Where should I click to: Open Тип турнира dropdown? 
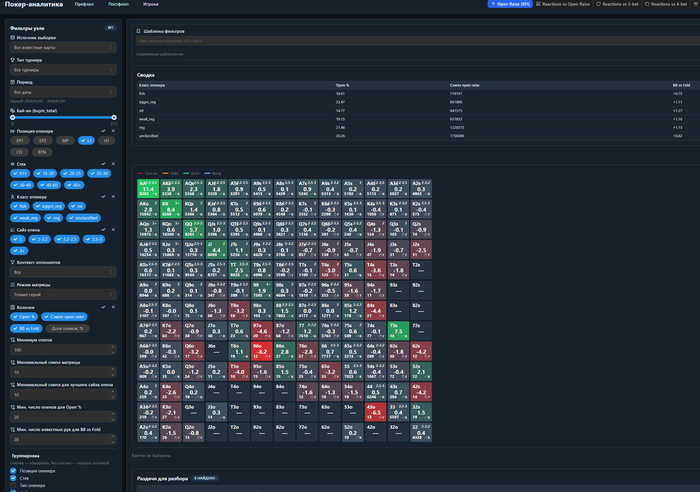click(63, 70)
